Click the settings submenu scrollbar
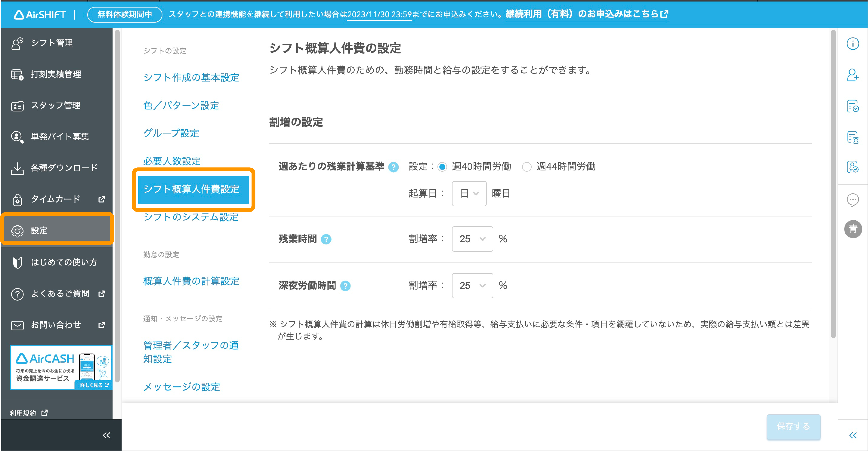 (117, 206)
